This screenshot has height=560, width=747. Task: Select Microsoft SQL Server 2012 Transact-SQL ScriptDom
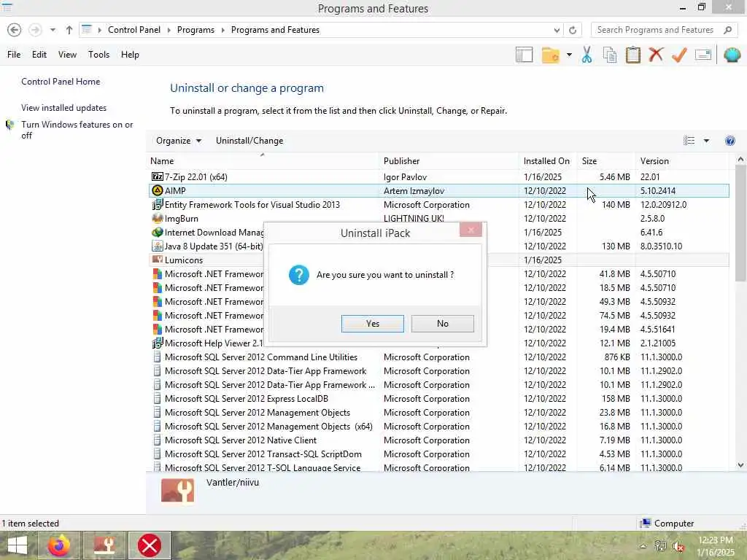point(438,454)
